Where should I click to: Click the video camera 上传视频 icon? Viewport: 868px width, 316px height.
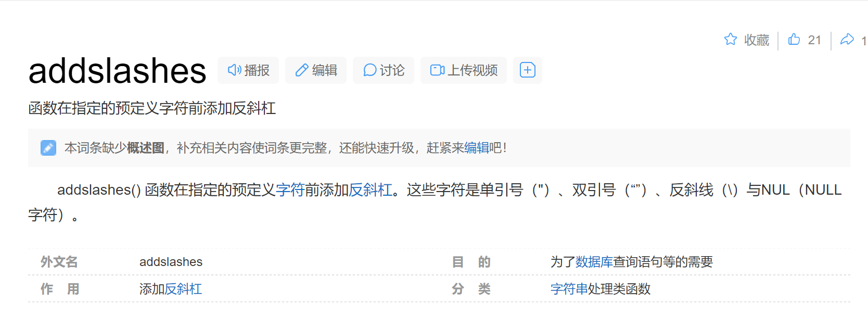(x=437, y=70)
